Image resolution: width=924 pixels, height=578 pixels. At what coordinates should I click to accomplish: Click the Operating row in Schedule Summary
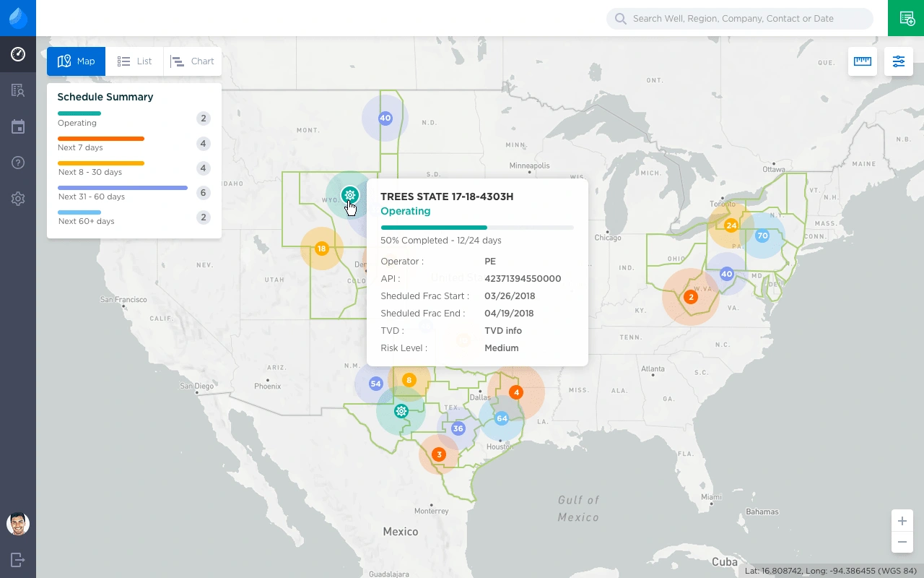tap(134, 118)
